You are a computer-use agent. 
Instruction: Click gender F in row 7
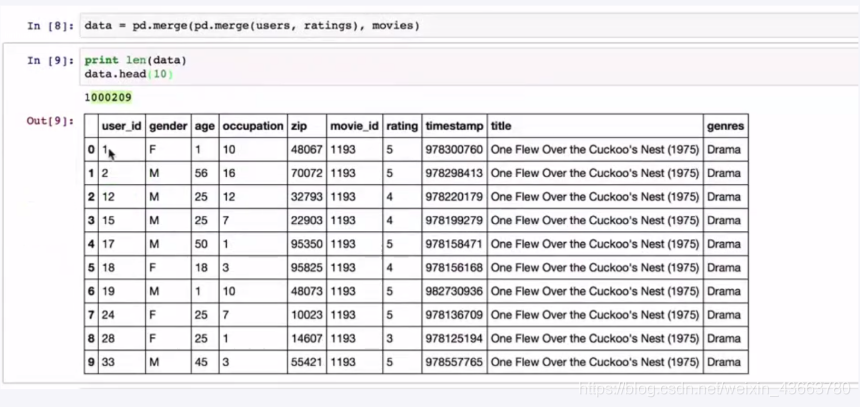(x=152, y=315)
